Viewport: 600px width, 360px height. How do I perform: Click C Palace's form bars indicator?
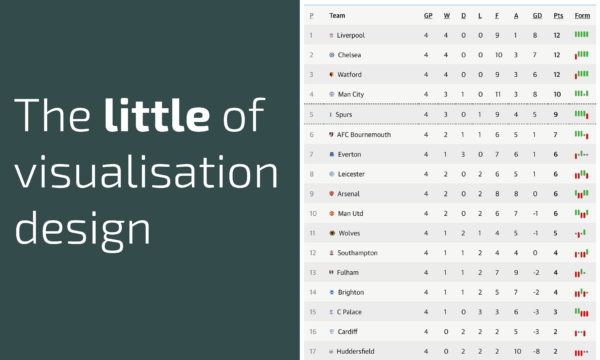point(581,313)
